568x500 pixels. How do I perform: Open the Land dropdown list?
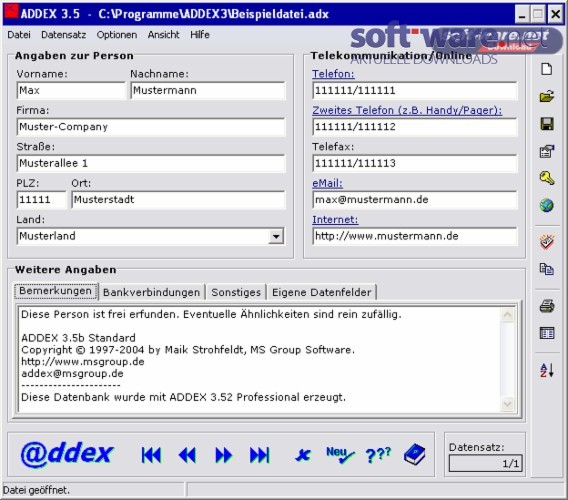tap(276, 237)
